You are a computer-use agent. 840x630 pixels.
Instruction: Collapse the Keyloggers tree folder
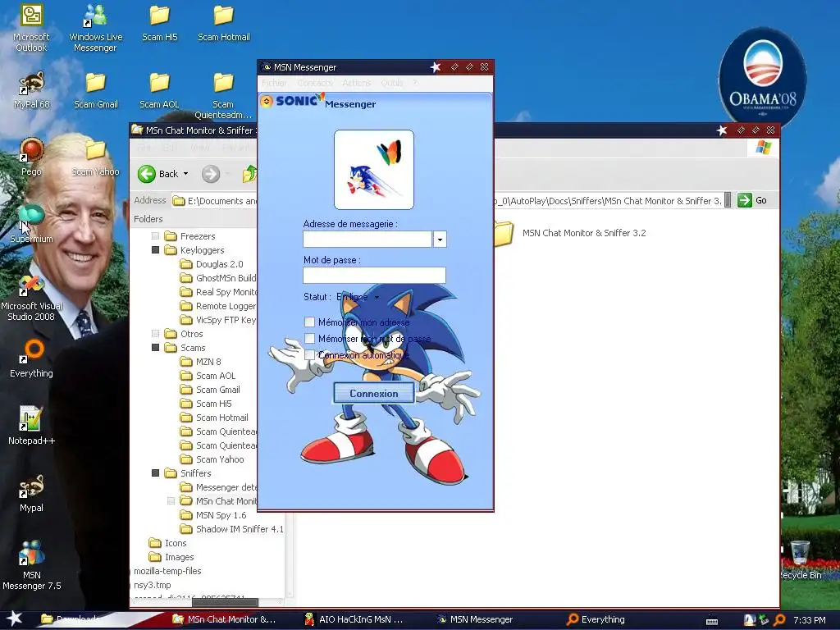(x=155, y=249)
